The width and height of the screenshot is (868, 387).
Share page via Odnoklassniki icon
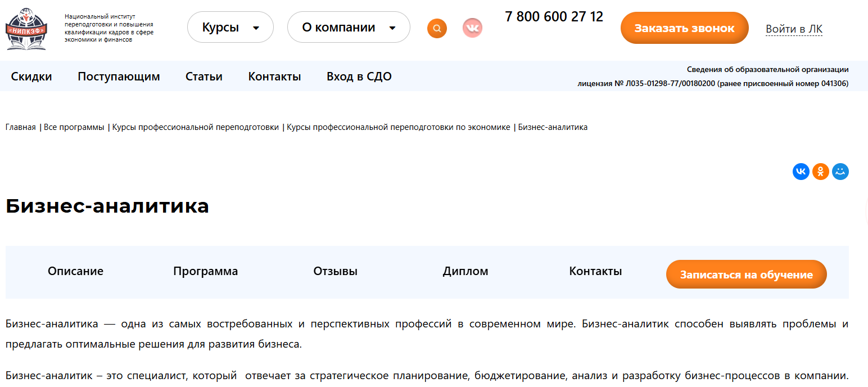pyautogui.click(x=821, y=172)
